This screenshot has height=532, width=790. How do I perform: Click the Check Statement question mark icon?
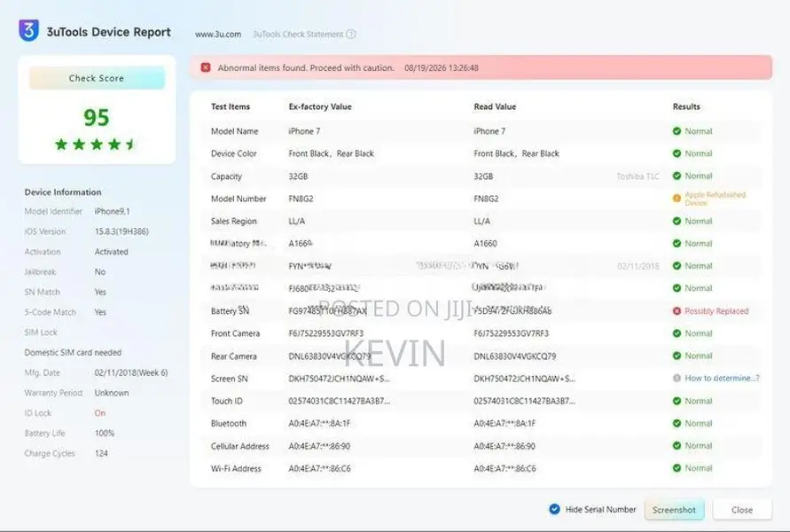point(351,35)
